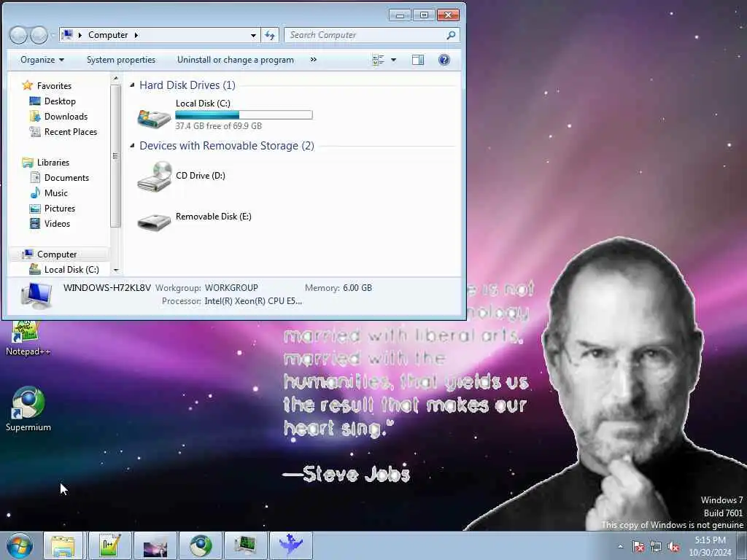The width and height of the screenshot is (747, 560).
Task: Select Computer in the navigation pane
Action: coord(50,254)
